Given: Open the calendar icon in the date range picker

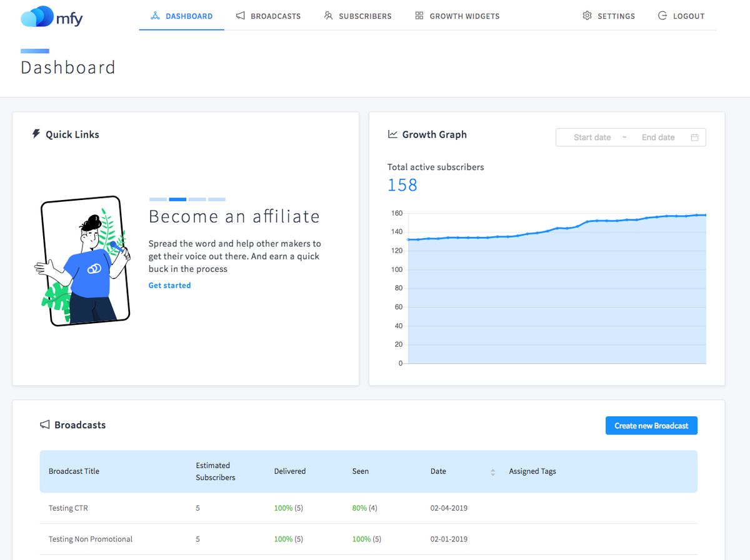Looking at the screenshot, I should point(694,137).
